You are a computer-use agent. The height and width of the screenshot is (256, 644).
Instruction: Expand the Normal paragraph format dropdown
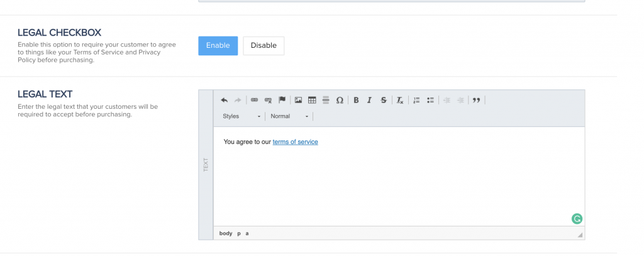click(289, 116)
